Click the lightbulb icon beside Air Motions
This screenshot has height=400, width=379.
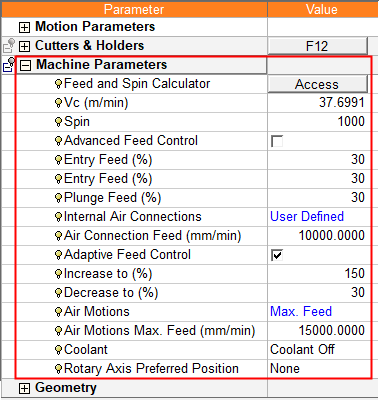click(59, 312)
